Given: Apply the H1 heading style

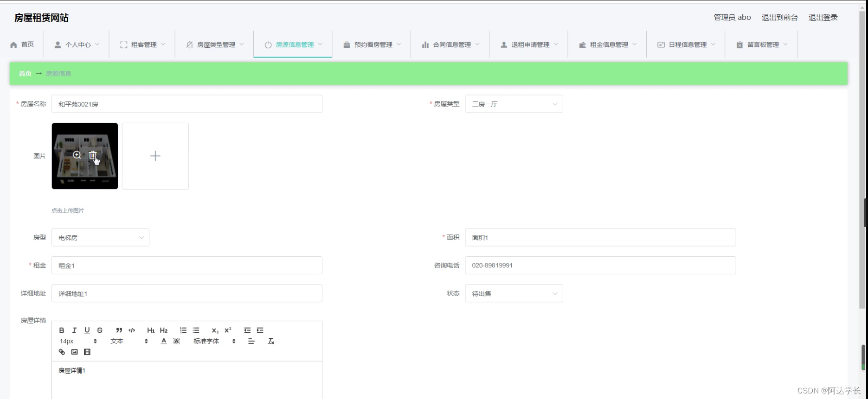Looking at the screenshot, I should [151, 330].
